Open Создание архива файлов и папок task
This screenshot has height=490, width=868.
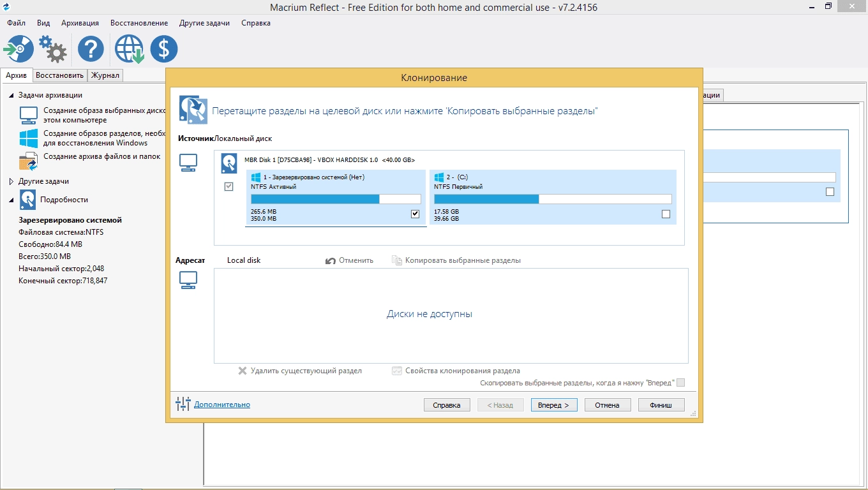click(102, 156)
